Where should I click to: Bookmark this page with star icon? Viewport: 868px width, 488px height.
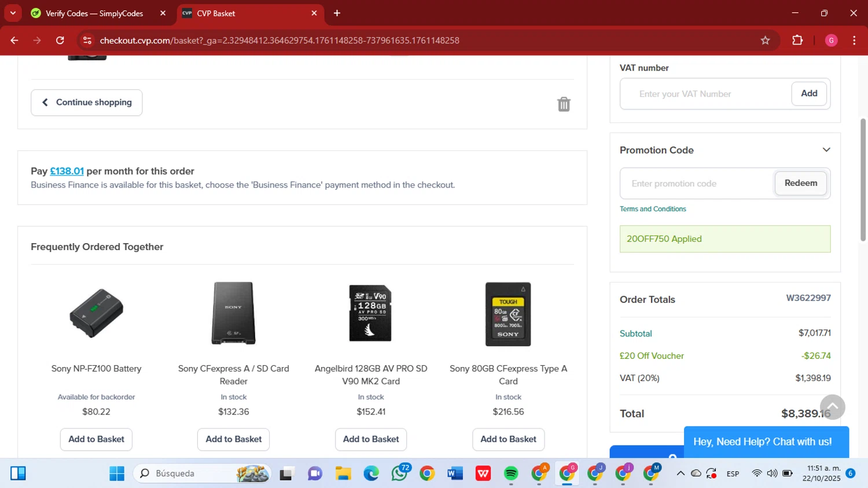point(765,41)
